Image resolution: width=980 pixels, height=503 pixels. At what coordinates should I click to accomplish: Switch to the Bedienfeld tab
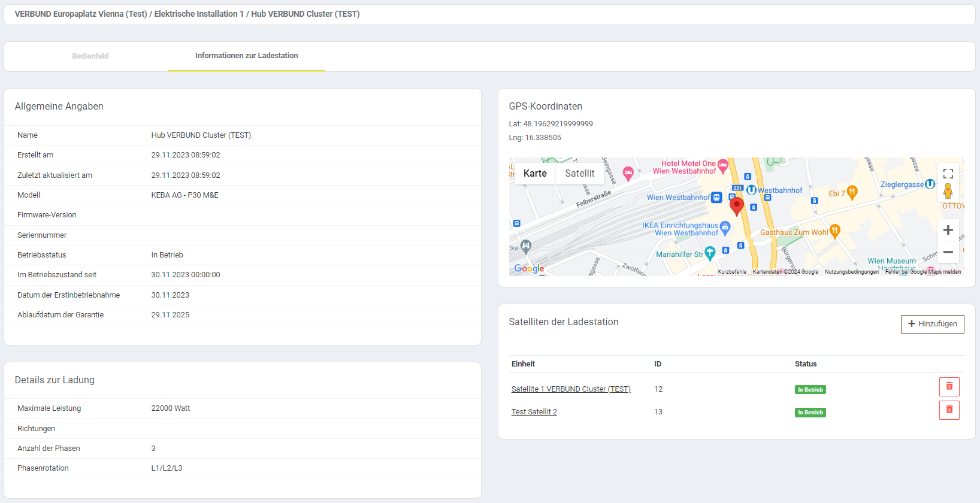tap(90, 56)
